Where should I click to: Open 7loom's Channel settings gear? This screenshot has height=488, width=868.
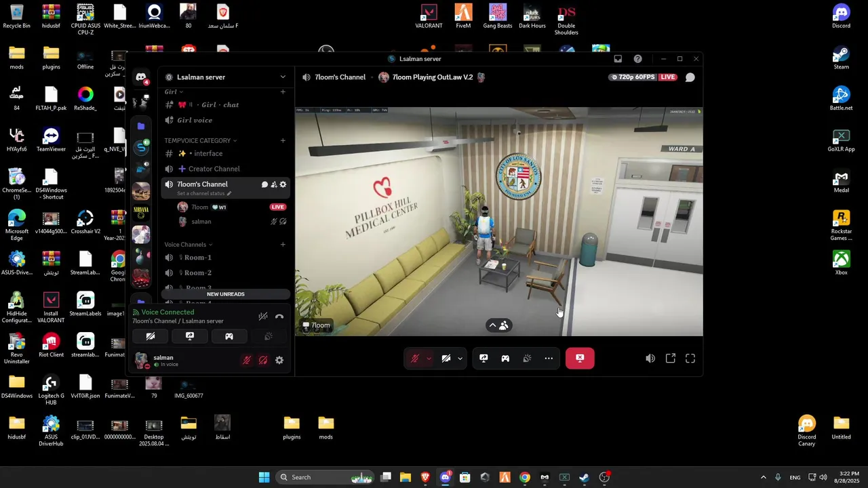[283, 184]
